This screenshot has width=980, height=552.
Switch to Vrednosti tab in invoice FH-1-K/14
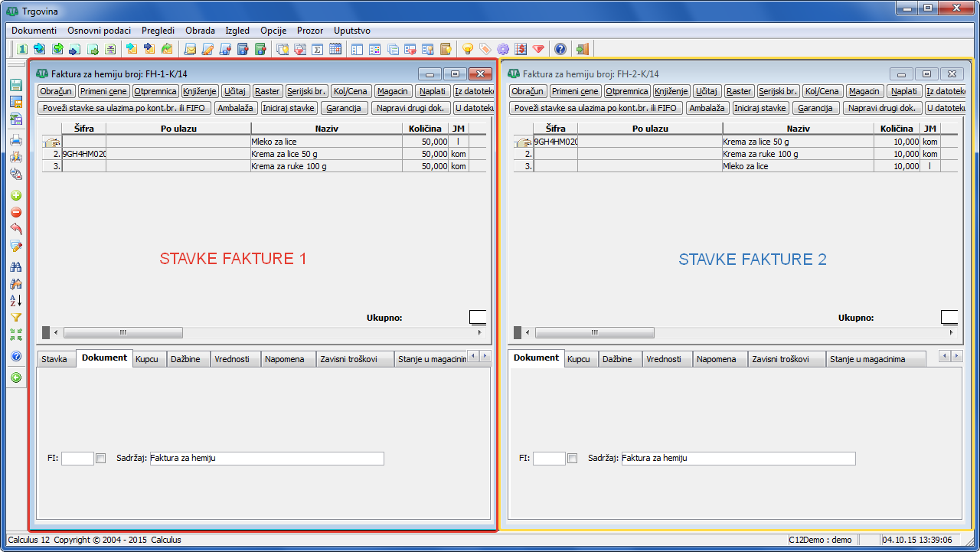(232, 359)
